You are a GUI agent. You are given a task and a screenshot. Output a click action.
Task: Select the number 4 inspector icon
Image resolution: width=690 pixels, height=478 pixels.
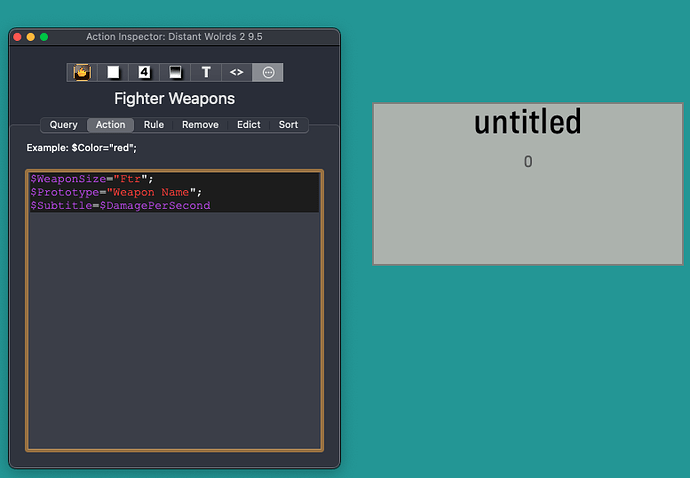(x=144, y=72)
